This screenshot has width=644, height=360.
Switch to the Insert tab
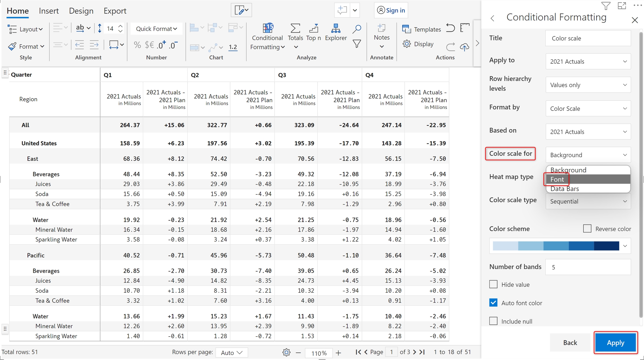pos(49,11)
